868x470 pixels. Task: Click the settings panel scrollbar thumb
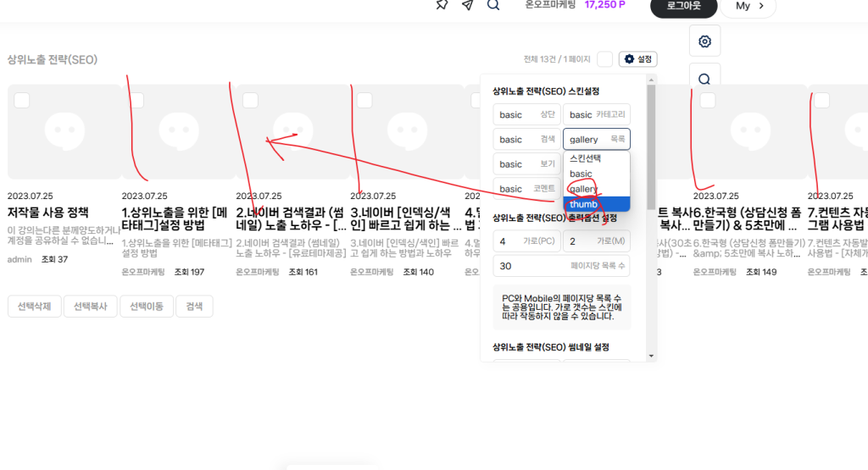pos(651,146)
